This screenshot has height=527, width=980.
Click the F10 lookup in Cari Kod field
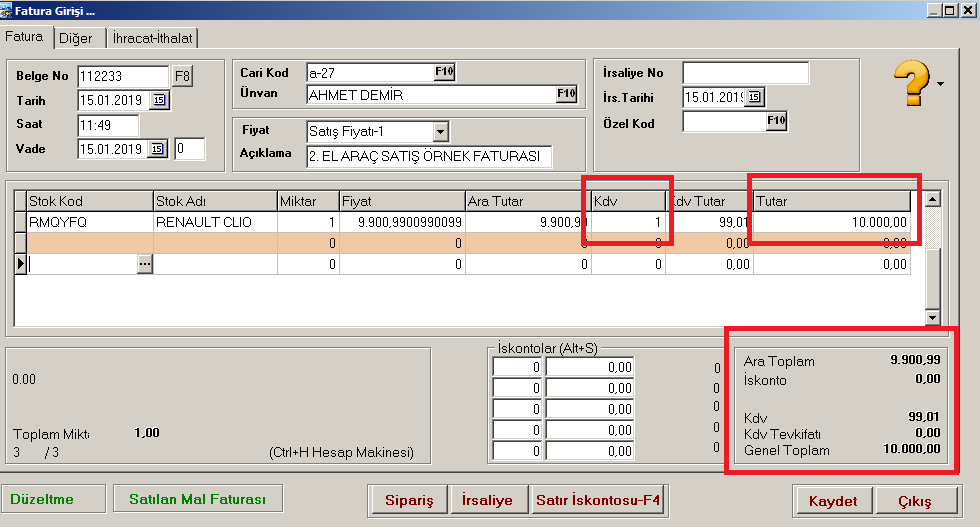tap(443, 71)
